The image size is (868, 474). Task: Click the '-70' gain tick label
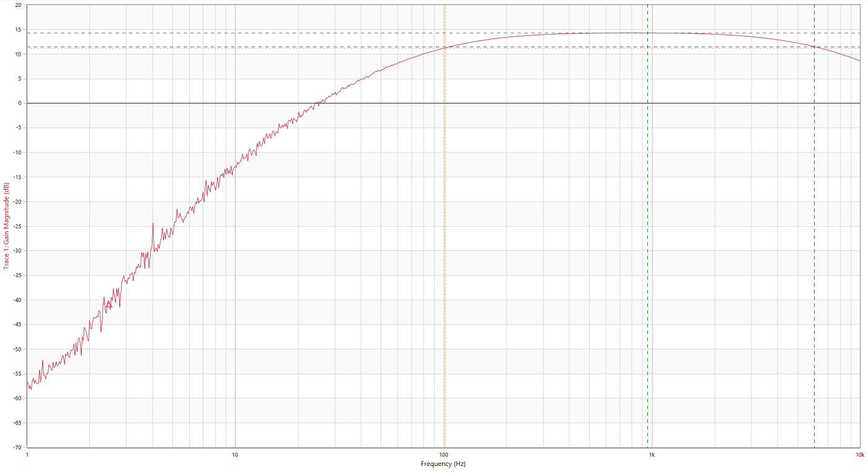tap(17, 447)
